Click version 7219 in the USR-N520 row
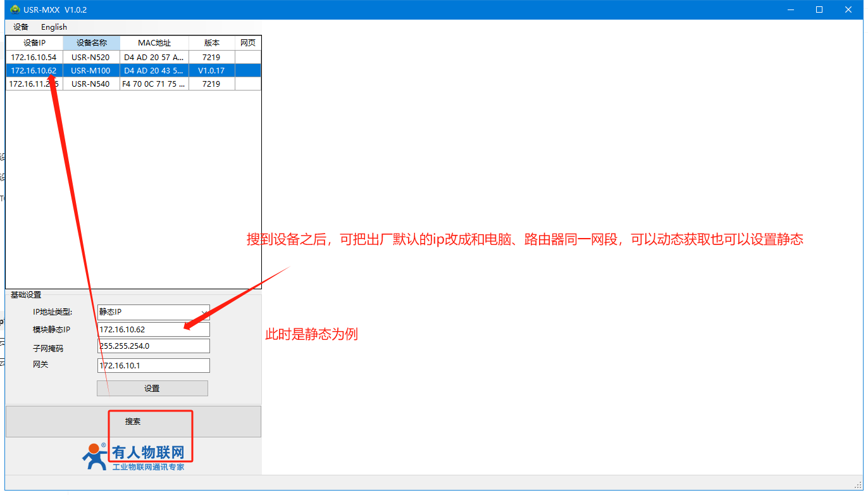Viewport: 868px width, 495px height. pos(211,58)
